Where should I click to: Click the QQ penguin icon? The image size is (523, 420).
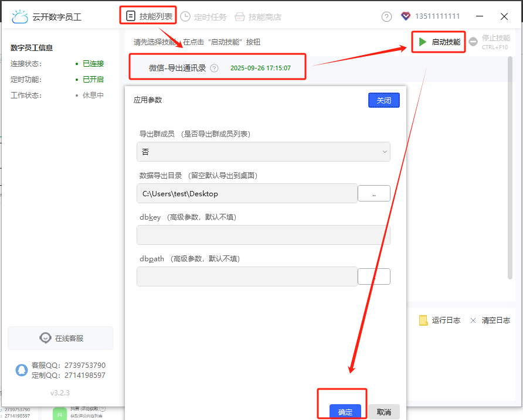pyautogui.click(x=22, y=370)
